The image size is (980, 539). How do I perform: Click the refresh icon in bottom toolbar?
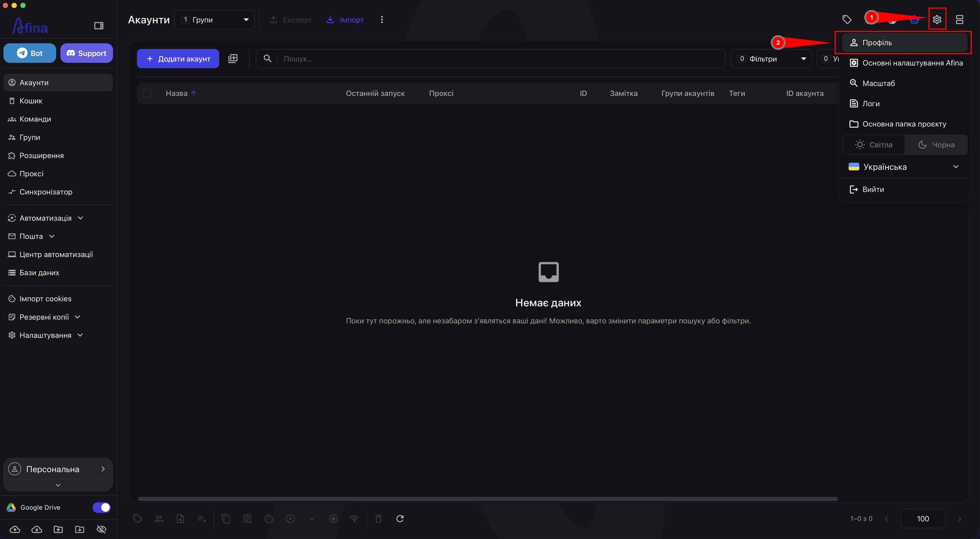click(400, 518)
